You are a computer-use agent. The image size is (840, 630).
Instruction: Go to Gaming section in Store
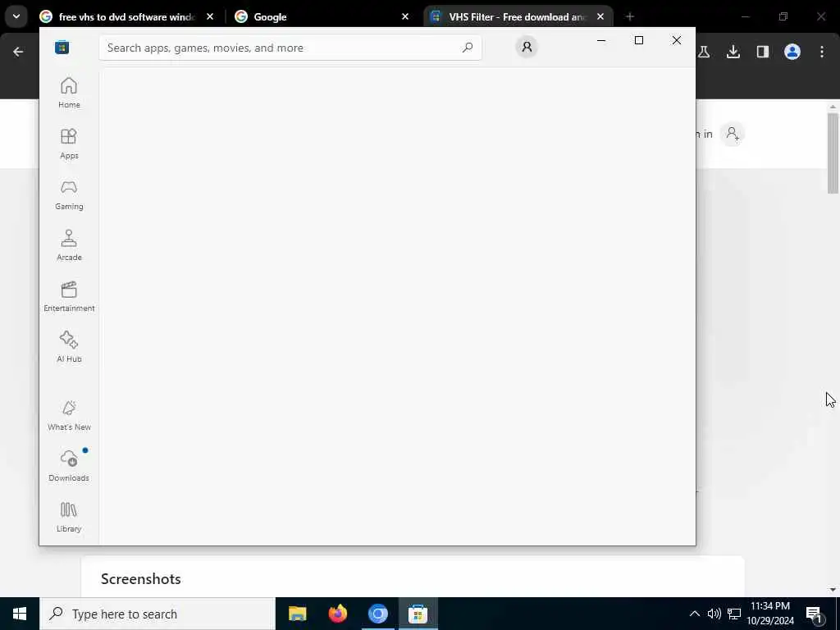pos(69,194)
